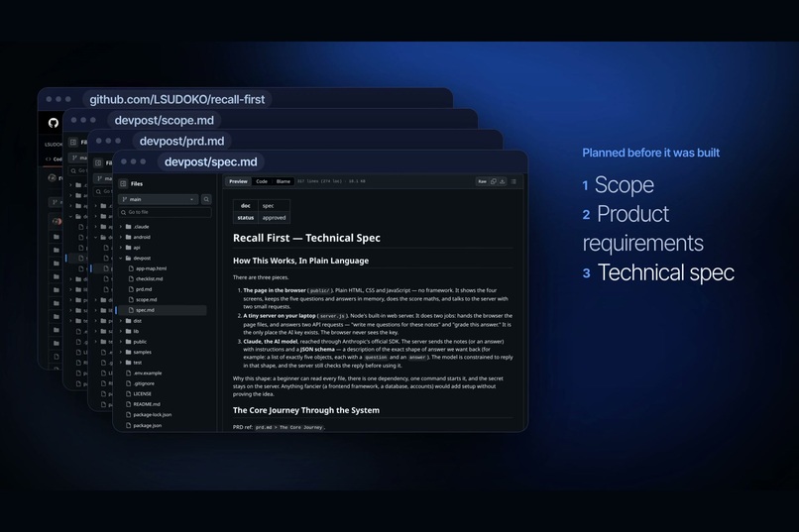Viewport: 799px width, 532px height.
Task: Click the Raw button
Action: point(482,181)
